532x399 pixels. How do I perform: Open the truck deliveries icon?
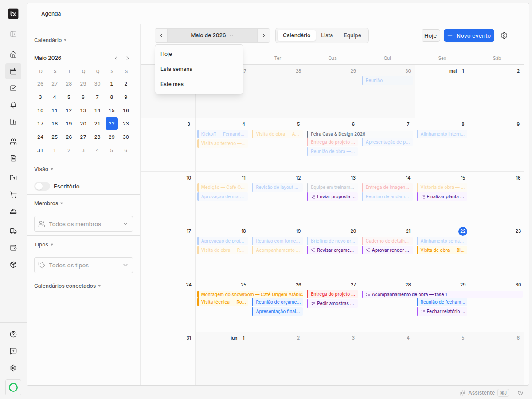(x=13, y=231)
